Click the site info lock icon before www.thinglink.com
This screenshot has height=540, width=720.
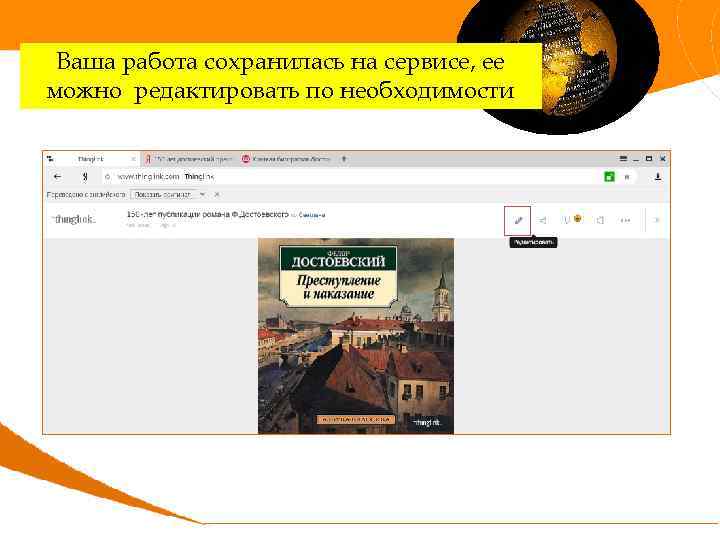pyautogui.click(x=107, y=177)
